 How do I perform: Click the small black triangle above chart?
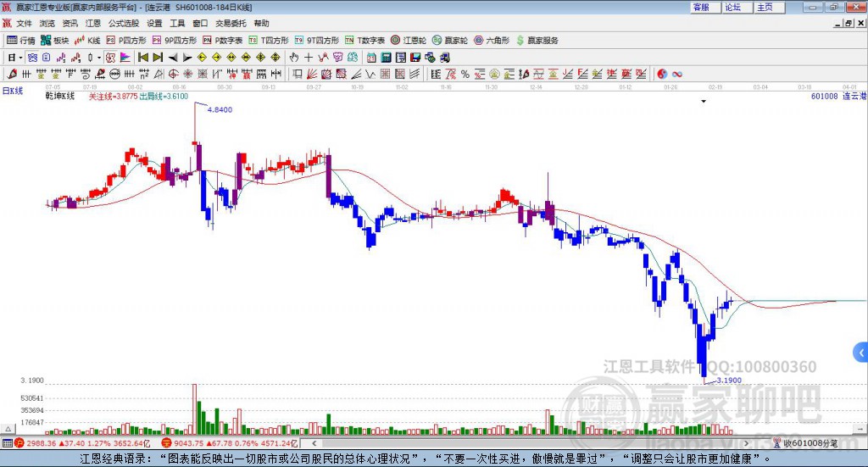[704, 101]
